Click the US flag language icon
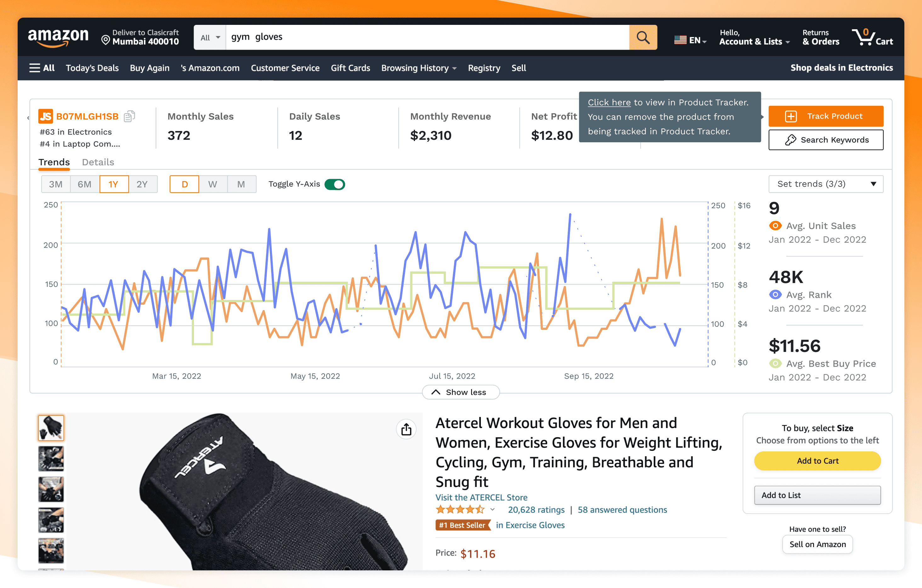 (x=680, y=40)
